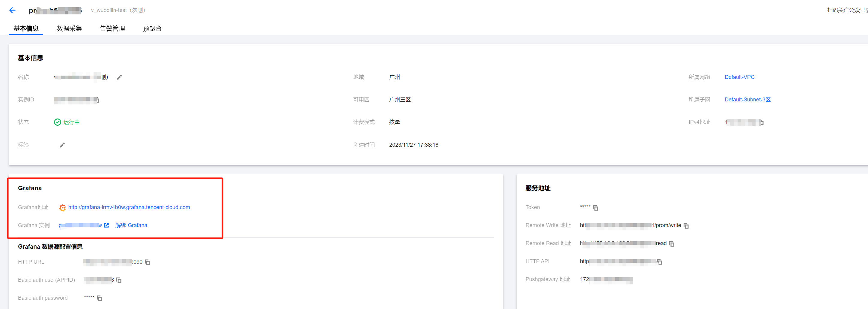The height and width of the screenshot is (309, 868).
Task: Copy the Remote Read address
Action: pos(672,244)
